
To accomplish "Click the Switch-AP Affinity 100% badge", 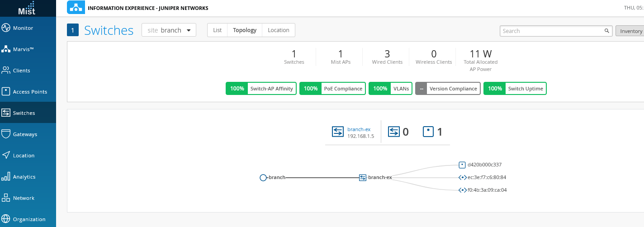I will pyautogui.click(x=261, y=89).
